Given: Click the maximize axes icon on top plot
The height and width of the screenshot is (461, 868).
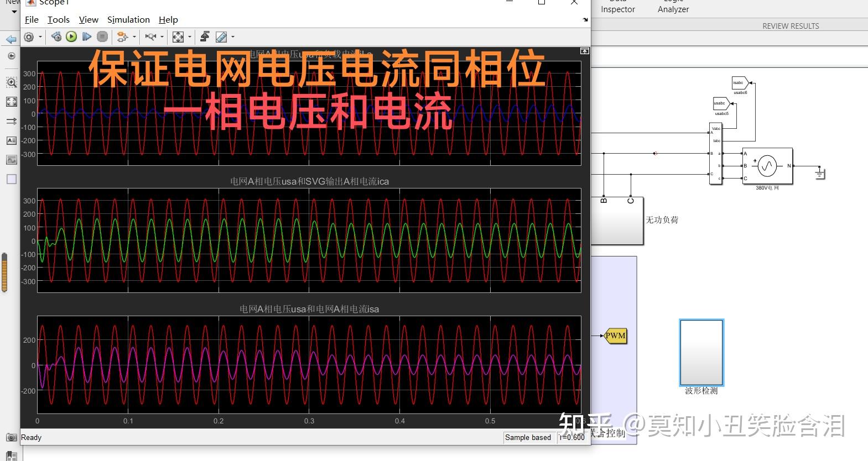Looking at the screenshot, I should pyautogui.click(x=584, y=51).
